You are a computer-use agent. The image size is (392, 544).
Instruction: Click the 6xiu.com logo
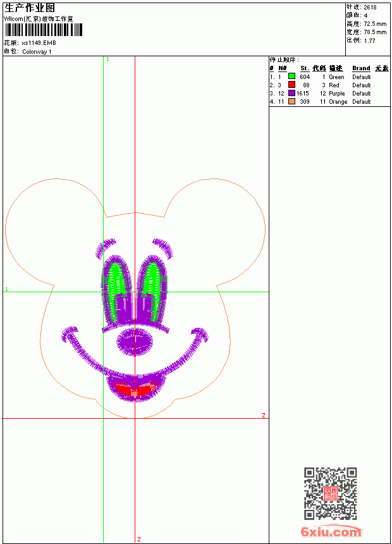coord(331,531)
